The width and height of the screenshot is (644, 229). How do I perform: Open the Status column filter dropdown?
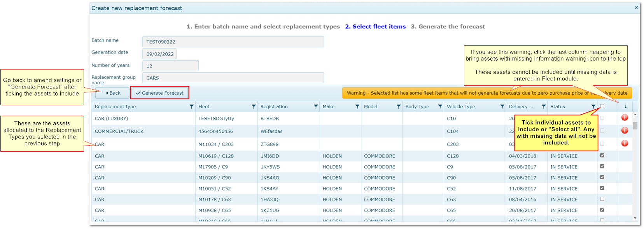593,107
